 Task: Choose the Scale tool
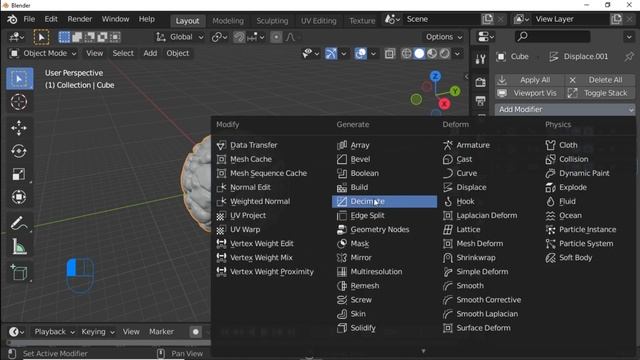19,174
